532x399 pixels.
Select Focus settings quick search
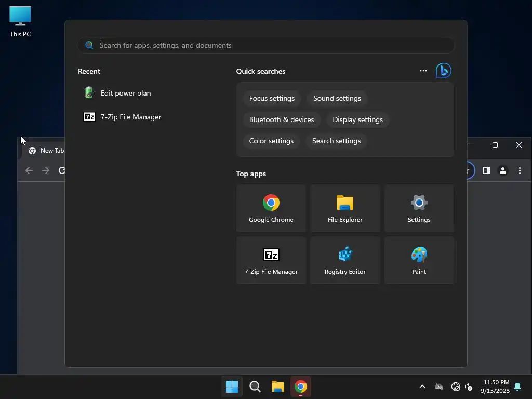tap(272, 98)
